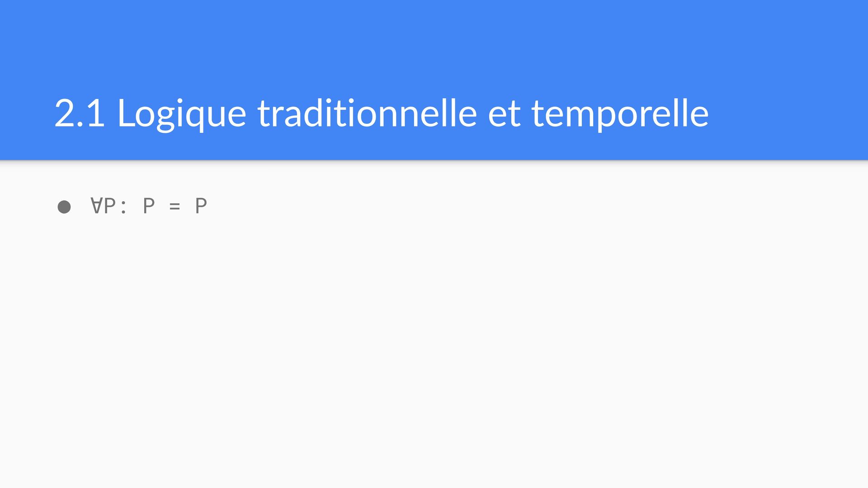Click the digit 1 in the title
This screenshot has width=868, height=488.
point(96,113)
